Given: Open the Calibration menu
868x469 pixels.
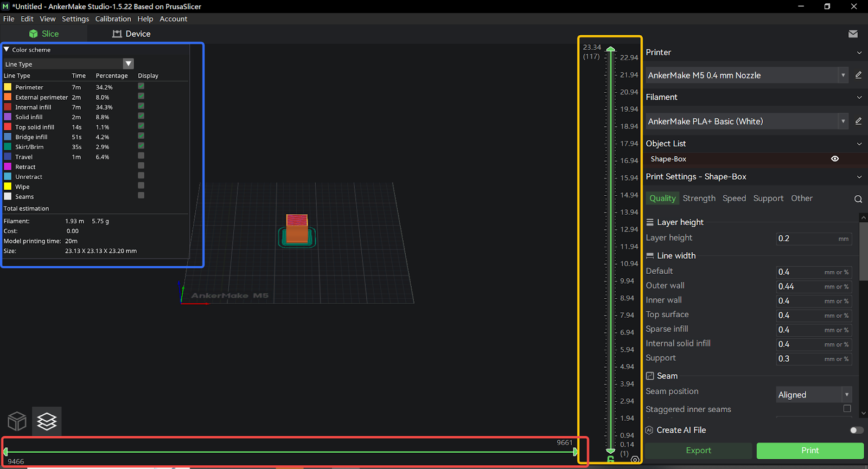Looking at the screenshot, I should pos(113,18).
